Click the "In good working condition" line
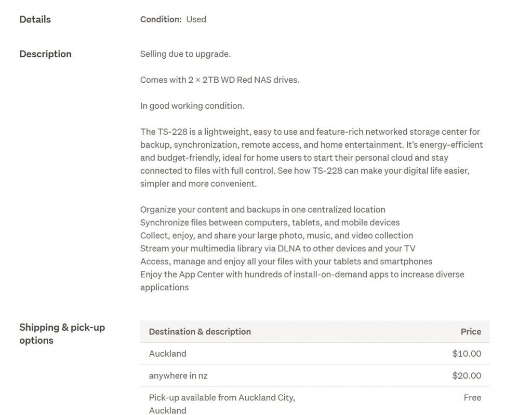This screenshot has height=415, width=532. (x=192, y=106)
